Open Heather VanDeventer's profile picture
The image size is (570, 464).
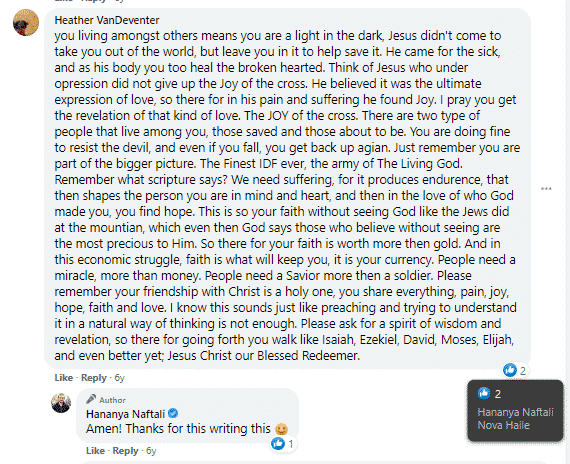tap(26, 23)
